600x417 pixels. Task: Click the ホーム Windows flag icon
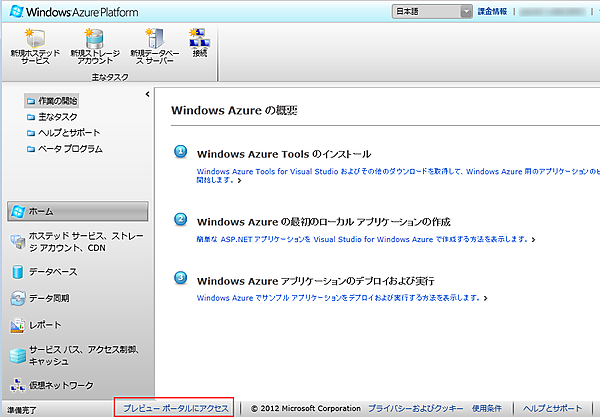[18, 212]
